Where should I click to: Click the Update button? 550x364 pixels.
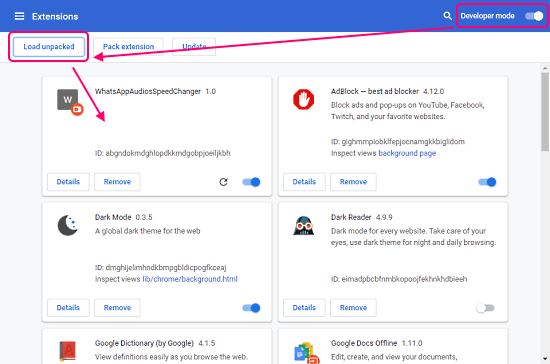pos(194,47)
